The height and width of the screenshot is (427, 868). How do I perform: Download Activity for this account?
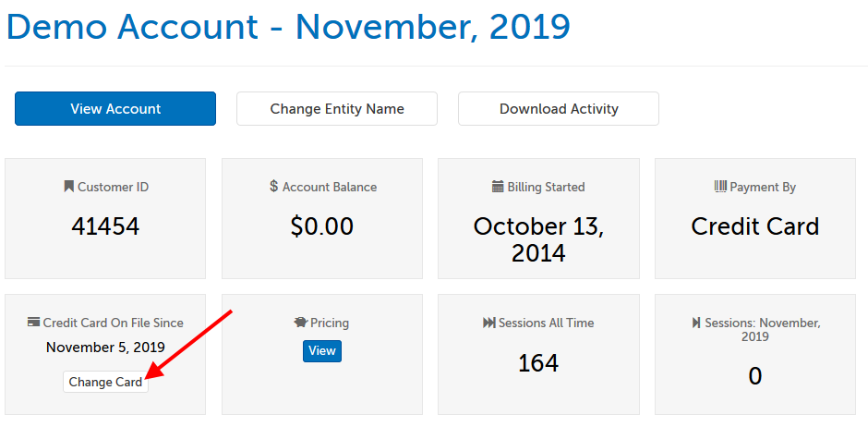559,108
